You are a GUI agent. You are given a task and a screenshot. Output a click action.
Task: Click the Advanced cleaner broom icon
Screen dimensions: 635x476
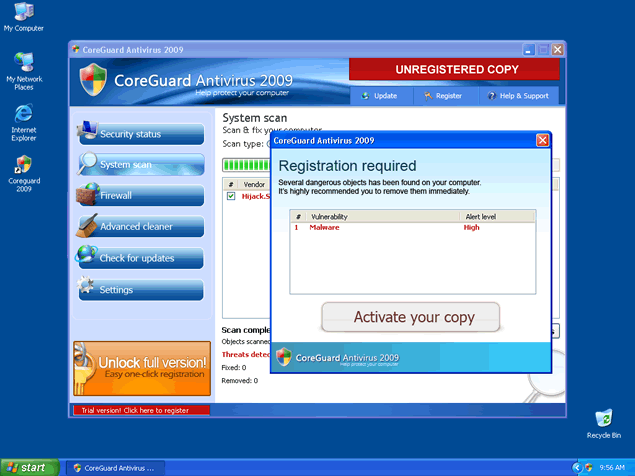[x=88, y=226]
